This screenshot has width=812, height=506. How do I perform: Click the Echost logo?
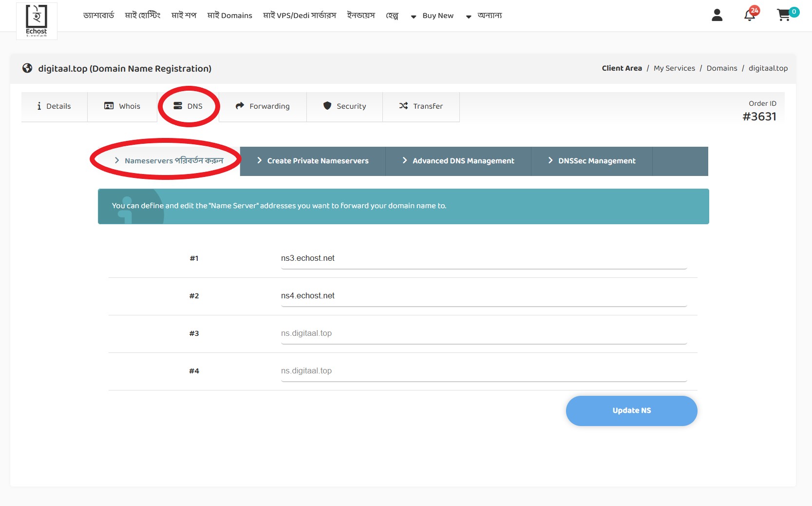pyautogui.click(x=37, y=21)
